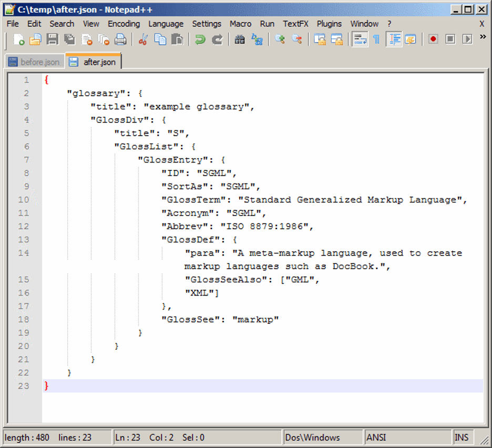The image size is (492, 448).
Task: Expand hidden toolbar icons with double chevron
Action: (483, 37)
